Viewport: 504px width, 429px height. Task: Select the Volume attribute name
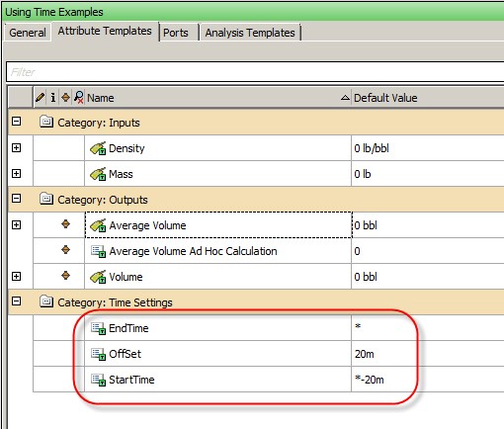tap(126, 277)
